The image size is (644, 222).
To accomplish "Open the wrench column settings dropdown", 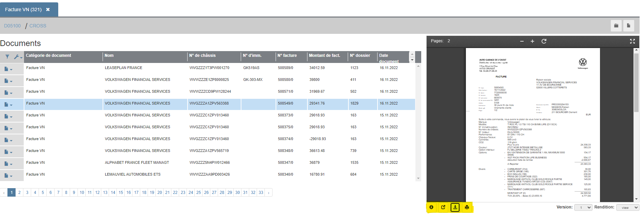I will [x=18, y=57].
